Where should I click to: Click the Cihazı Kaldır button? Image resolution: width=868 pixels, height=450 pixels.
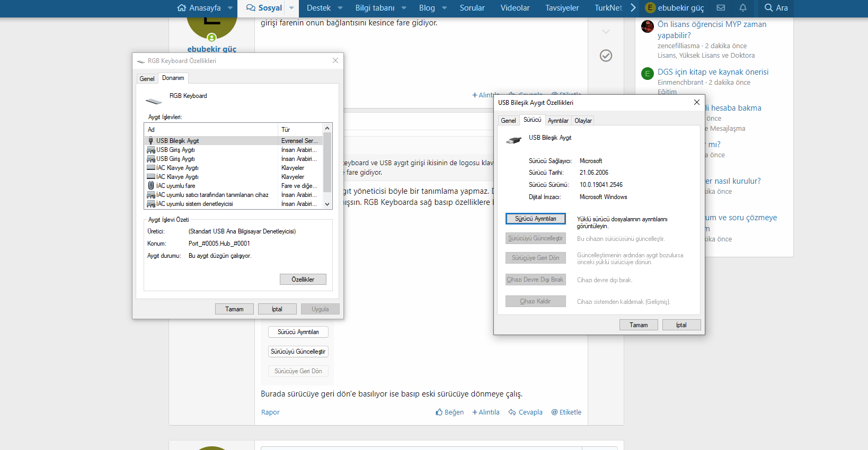(536, 301)
